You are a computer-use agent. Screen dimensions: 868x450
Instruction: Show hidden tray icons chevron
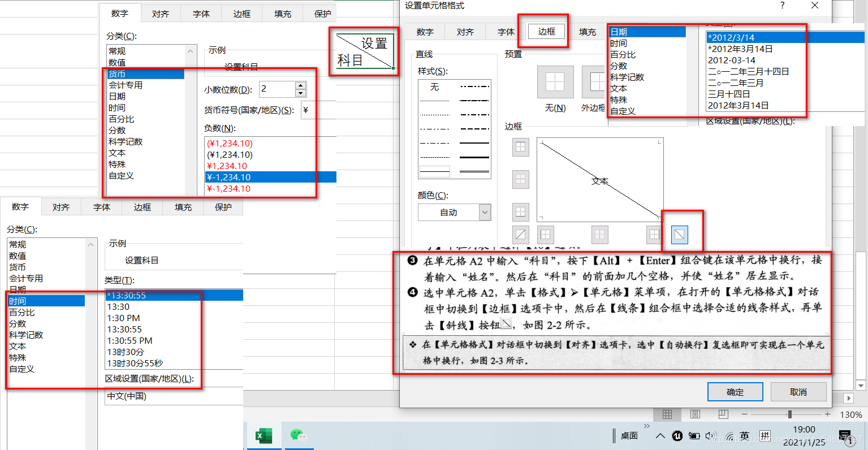click(x=660, y=436)
